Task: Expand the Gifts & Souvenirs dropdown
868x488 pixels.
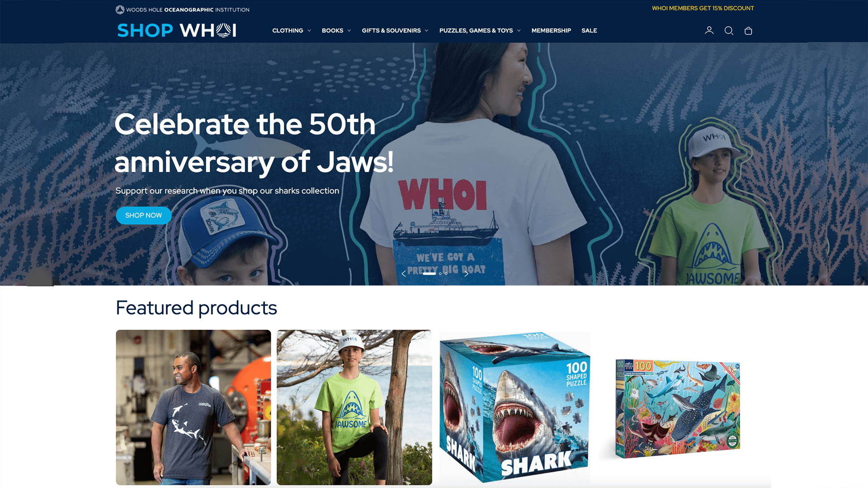Action: 395,30
